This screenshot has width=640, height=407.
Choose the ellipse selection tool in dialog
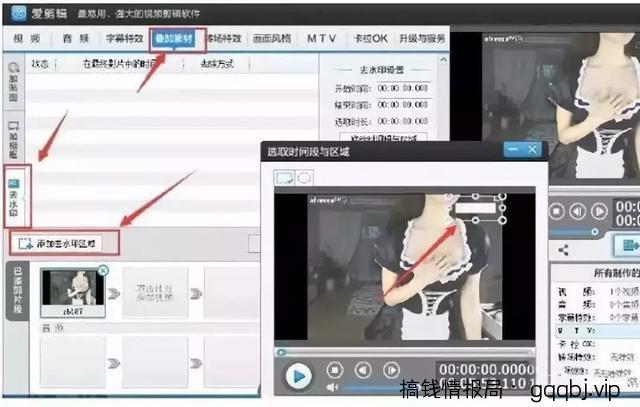pos(304,178)
